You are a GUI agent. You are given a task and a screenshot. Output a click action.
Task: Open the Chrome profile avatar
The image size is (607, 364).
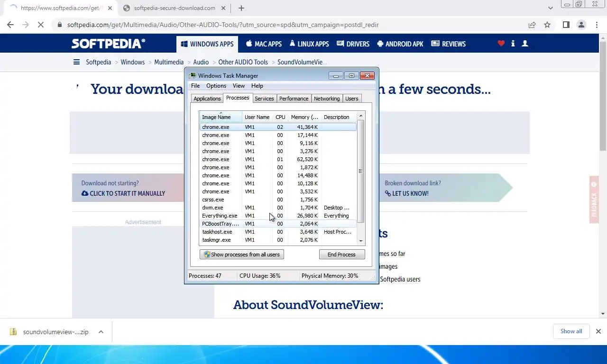581,25
